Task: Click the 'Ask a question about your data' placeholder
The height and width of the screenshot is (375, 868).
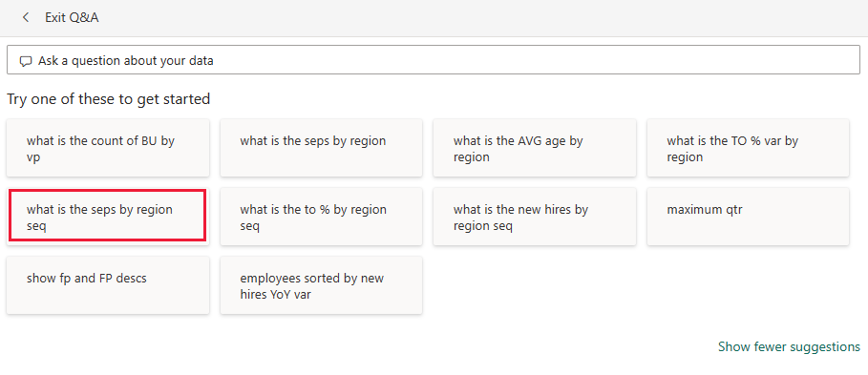Action: (x=126, y=61)
